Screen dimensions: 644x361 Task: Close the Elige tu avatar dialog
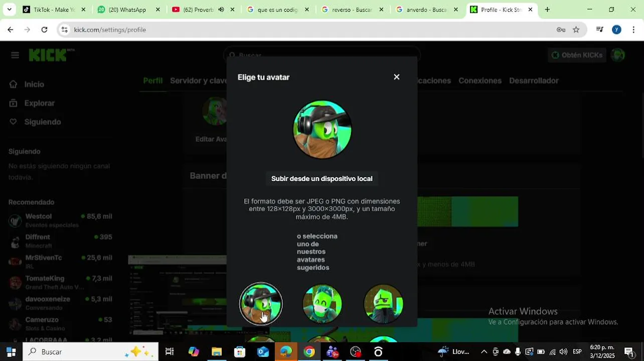pyautogui.click(x=397, y=77)
